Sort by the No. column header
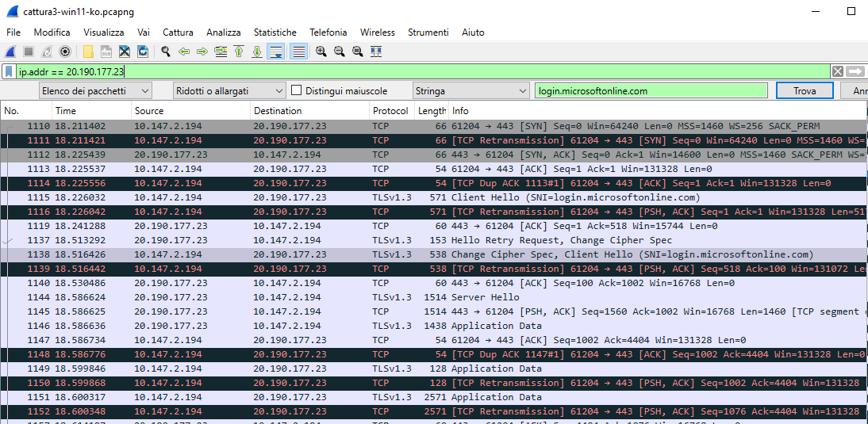The image size is (868, 424). [x=26, y=111]
